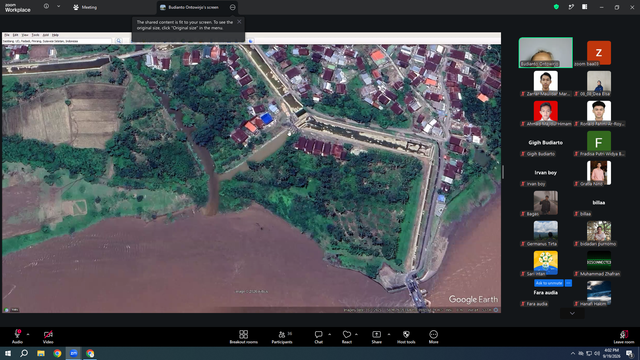Click the system tray clock showing 4:02 PM
Screen dimensions: 640x360
611,353
